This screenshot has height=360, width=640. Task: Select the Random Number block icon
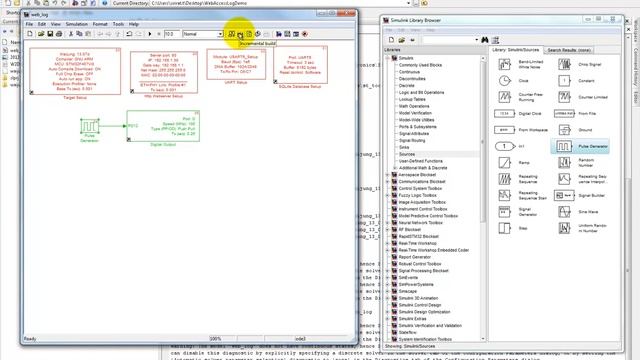(564, 162)
